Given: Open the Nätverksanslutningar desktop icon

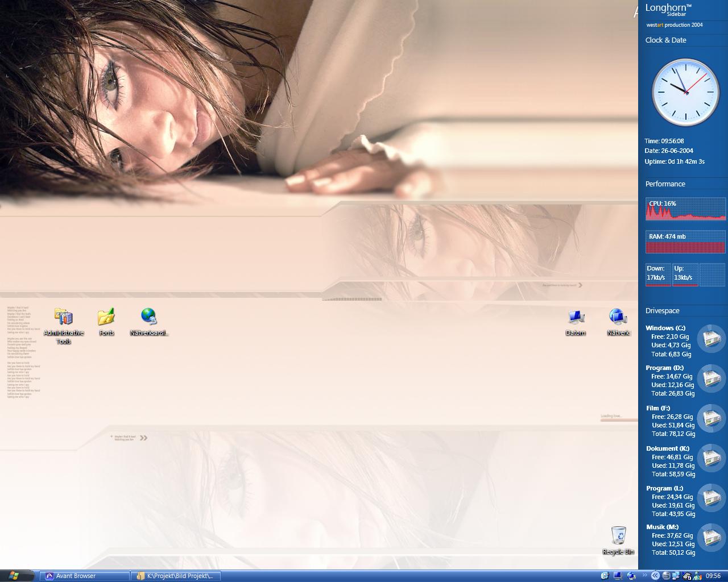Looking at the screenshot, I should coord(148,315).
